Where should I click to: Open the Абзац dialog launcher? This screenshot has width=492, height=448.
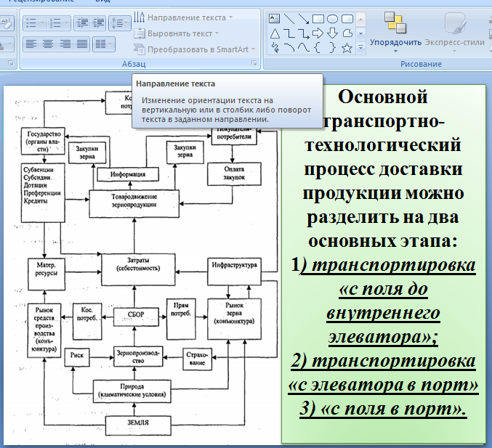click(254, 63)
